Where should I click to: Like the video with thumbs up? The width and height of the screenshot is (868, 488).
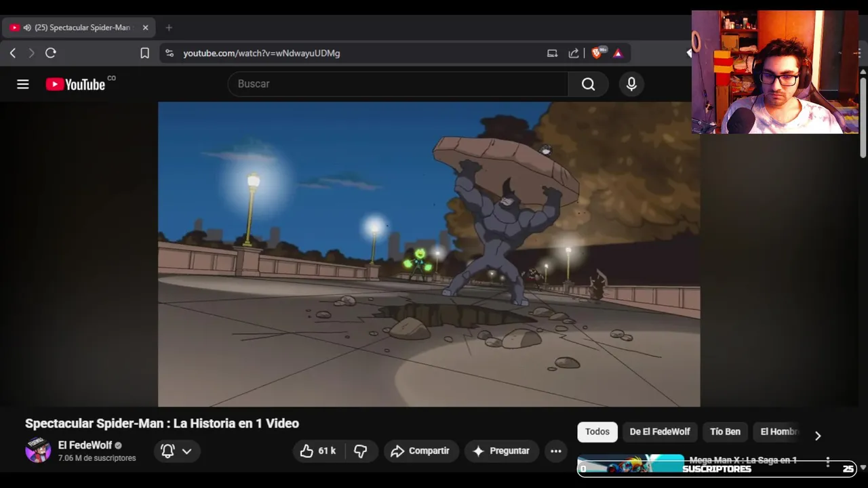(x=320, y=451)
